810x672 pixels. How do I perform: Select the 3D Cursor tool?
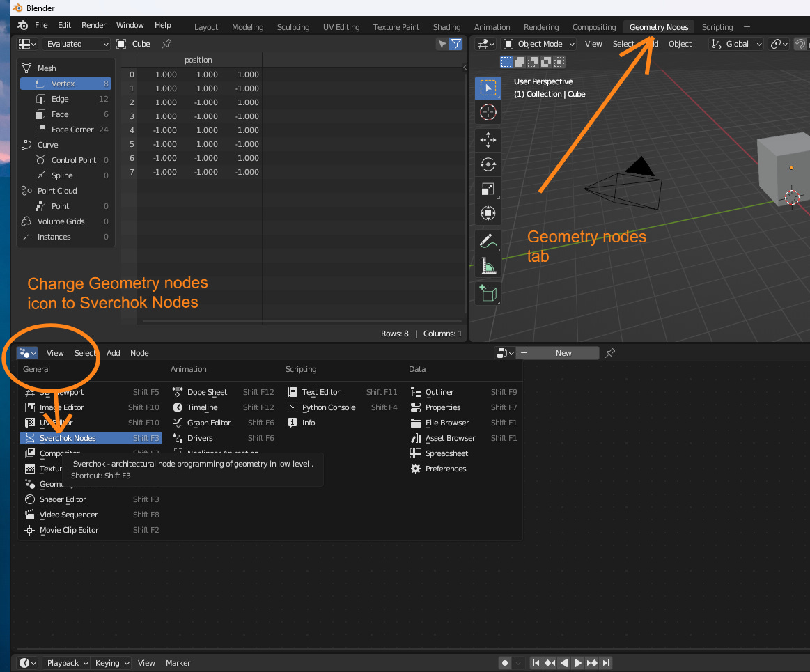coord(488,112)
